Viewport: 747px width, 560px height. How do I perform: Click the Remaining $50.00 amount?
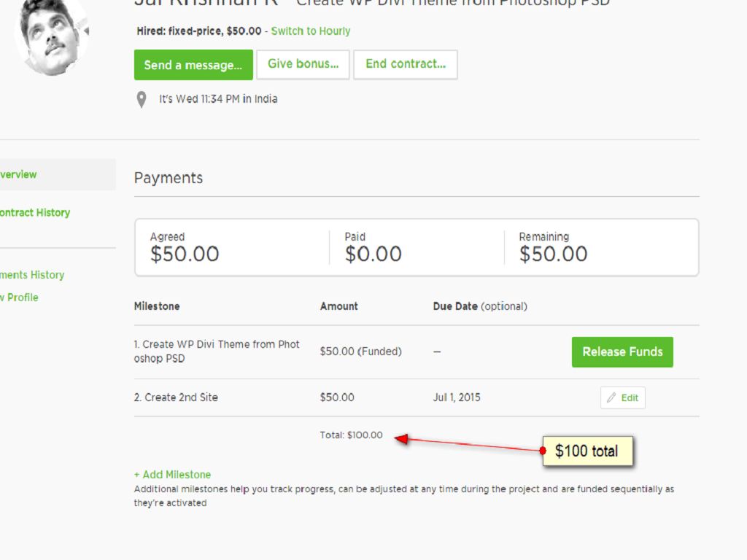[553, 254]
